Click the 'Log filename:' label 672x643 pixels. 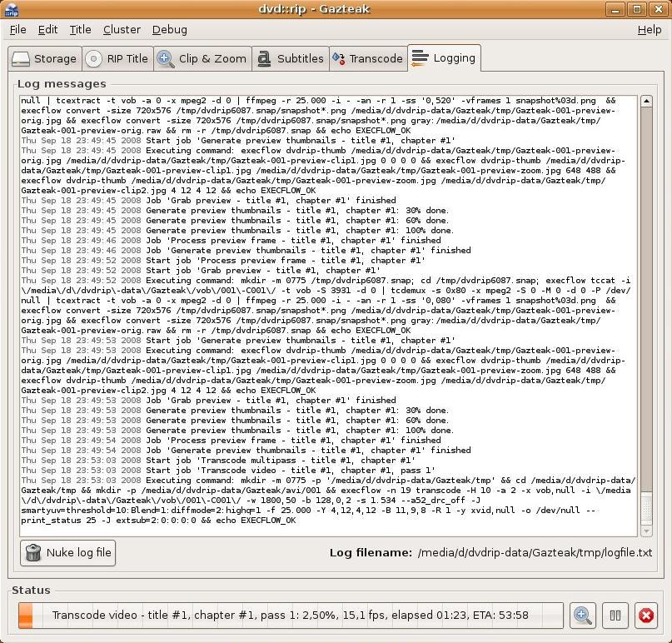click(x=371, y=552)
